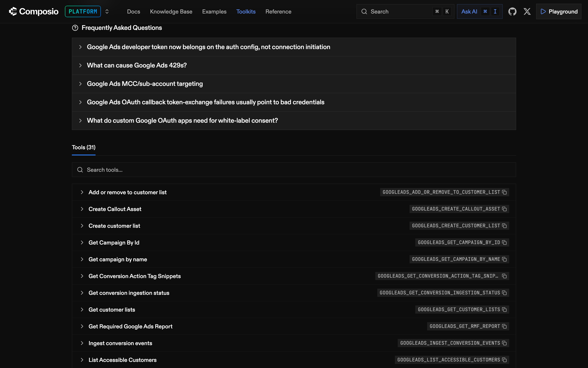Expand 'Get Required Google Ads Report' tool
Image resolution: width=588 pixels, height=368 pixels.
[294, 326]
